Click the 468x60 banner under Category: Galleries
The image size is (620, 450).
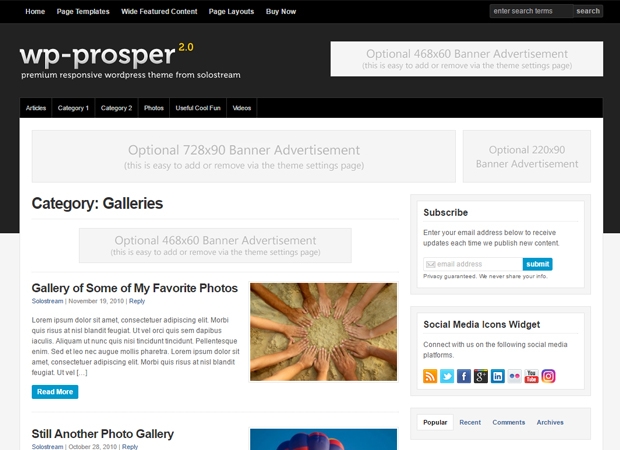click(x=215, y=245)
